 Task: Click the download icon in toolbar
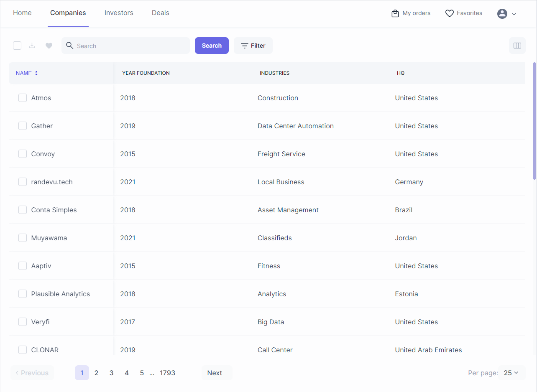click(32, 46)
